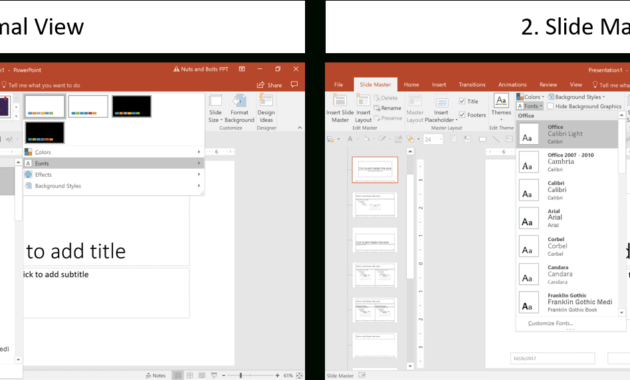Click Insert Slide Master icon
The height and width of the screenshot is (380, 630).
click(340, 101)
